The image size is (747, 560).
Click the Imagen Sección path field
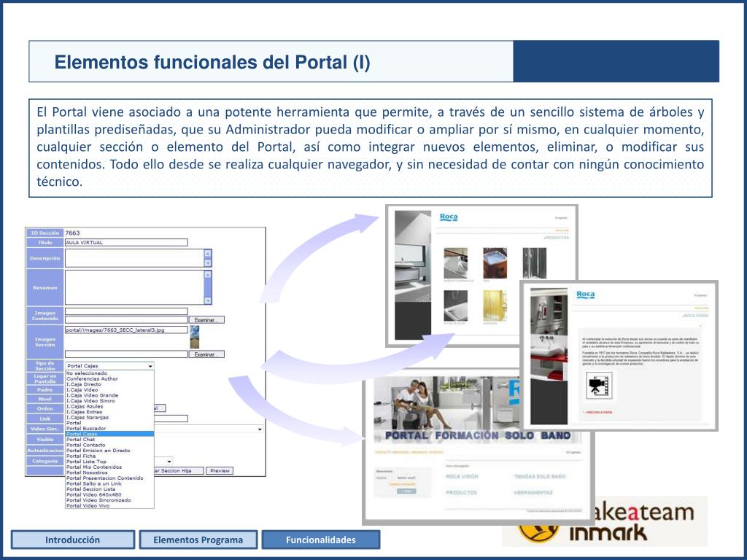126,330
